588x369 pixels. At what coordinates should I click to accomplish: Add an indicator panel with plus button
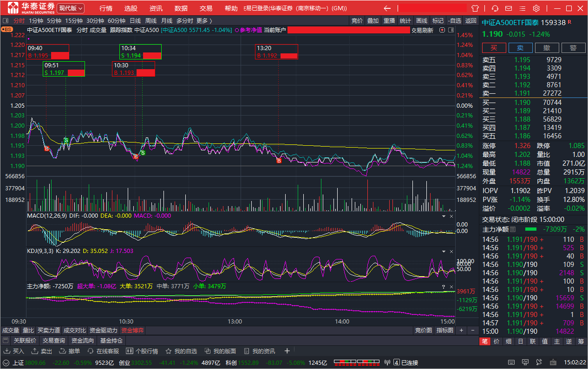(x=461, y=330)
